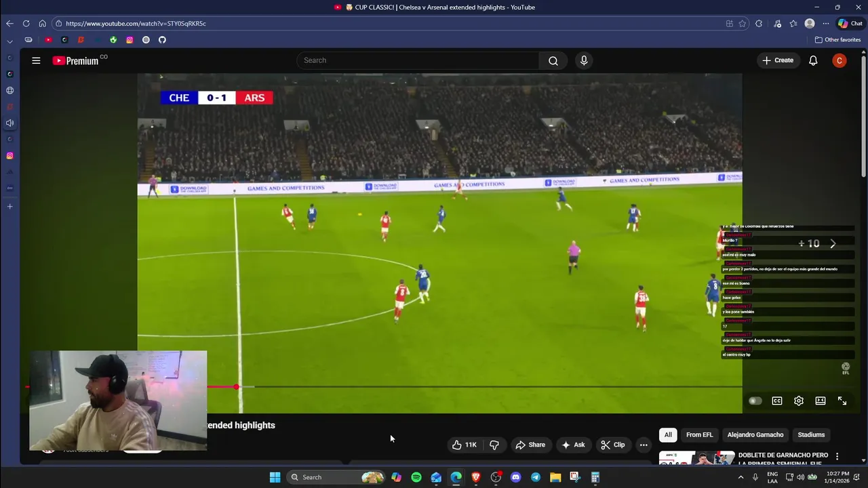The height and width of the screenshot is (488, 868).
Task: Open browser extensions puzzle icon
Action: [x=759, y=23]
